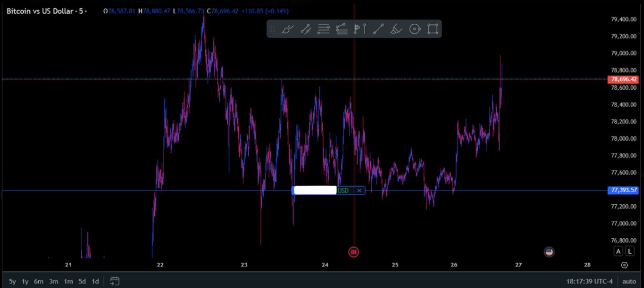Toggle auto scale with the A button
The width and height of the screenshot is (644, 288).
pyautogui.click(x=619, y=251)
